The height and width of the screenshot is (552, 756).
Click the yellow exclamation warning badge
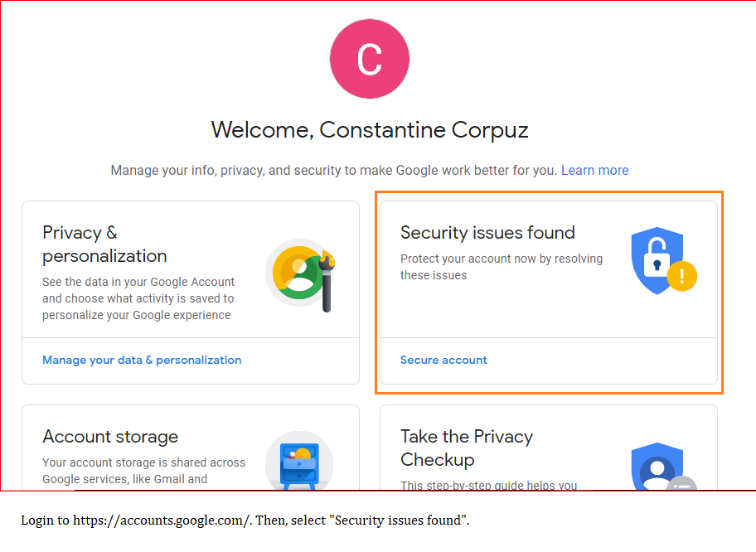coord(681,276)
